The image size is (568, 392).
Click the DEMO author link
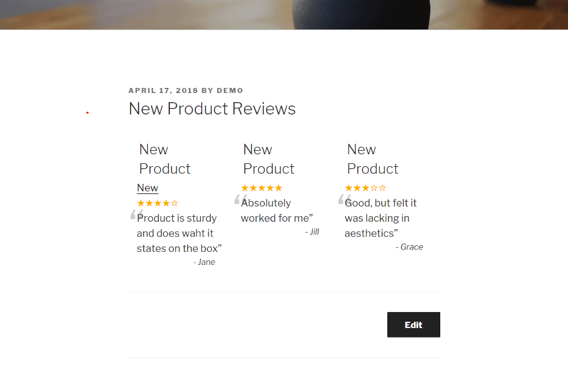(x=231, y=90)
